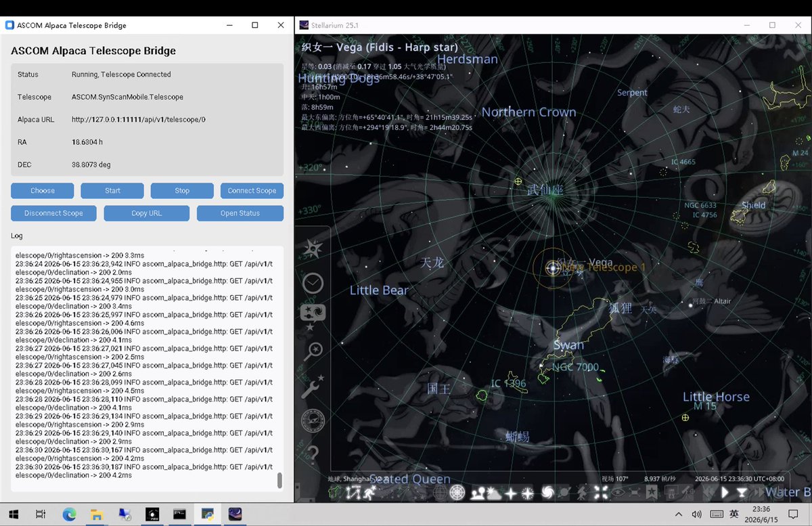Select the M 15 object label
Screen dimensions: 812x526
pos(705,406)
